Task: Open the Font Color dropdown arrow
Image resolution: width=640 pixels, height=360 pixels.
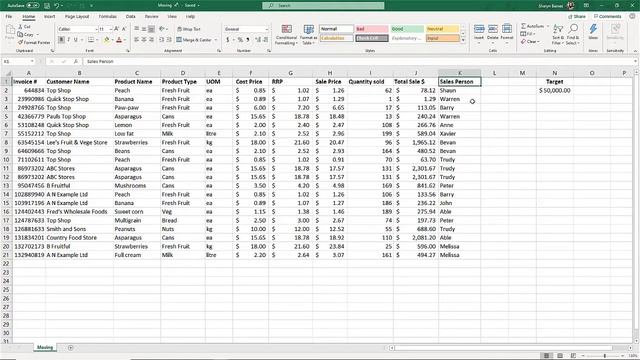Action: (x=124, y=40)
